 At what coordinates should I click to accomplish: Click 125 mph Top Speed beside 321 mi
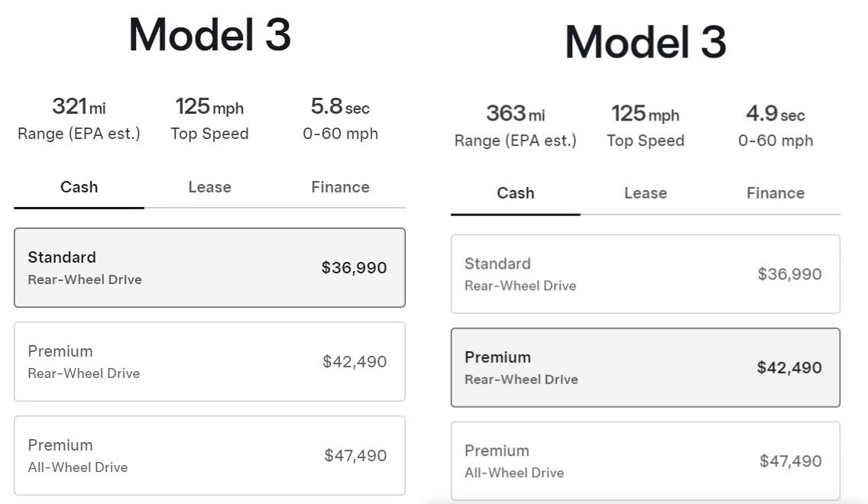click(x=209, y=107)
